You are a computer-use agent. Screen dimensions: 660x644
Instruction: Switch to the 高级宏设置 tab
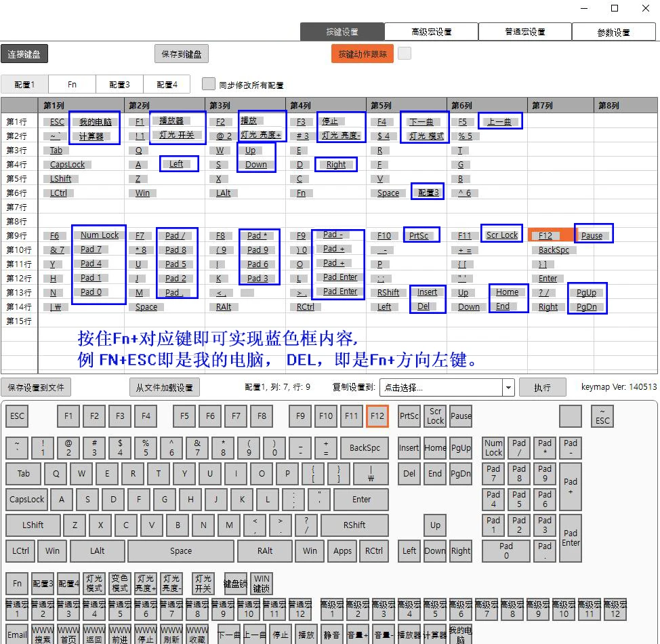(431, 32)
